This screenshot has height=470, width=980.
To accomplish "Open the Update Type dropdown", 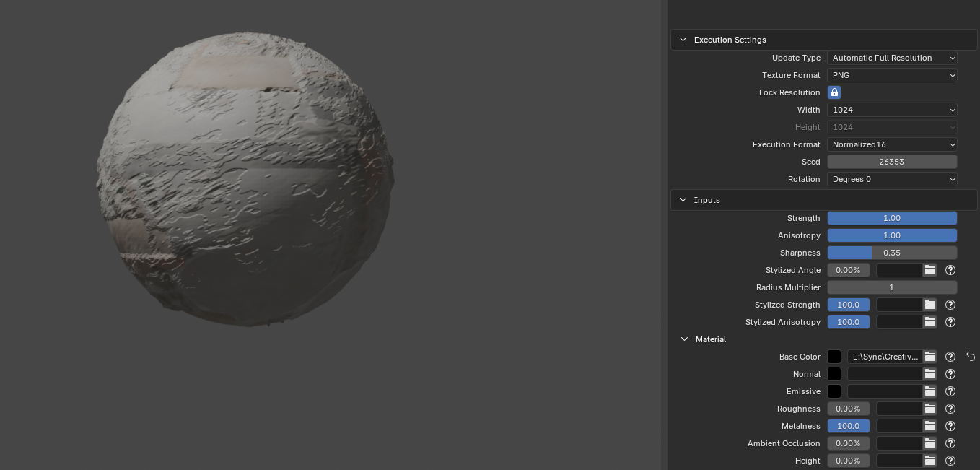I will pos(892,58).
